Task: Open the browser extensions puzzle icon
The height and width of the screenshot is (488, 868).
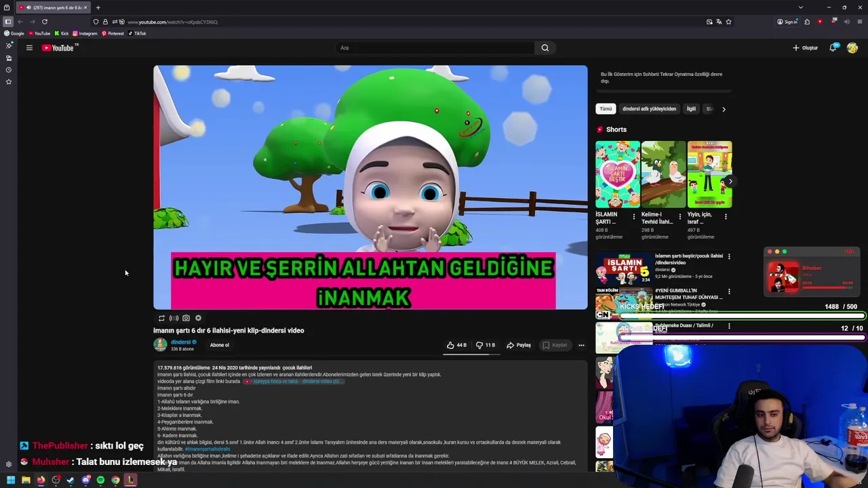Action: [x=807, y=22]
